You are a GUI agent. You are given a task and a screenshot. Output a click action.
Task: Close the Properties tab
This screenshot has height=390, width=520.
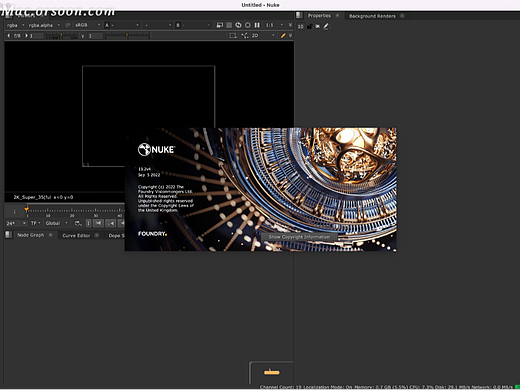click(337, 15)
